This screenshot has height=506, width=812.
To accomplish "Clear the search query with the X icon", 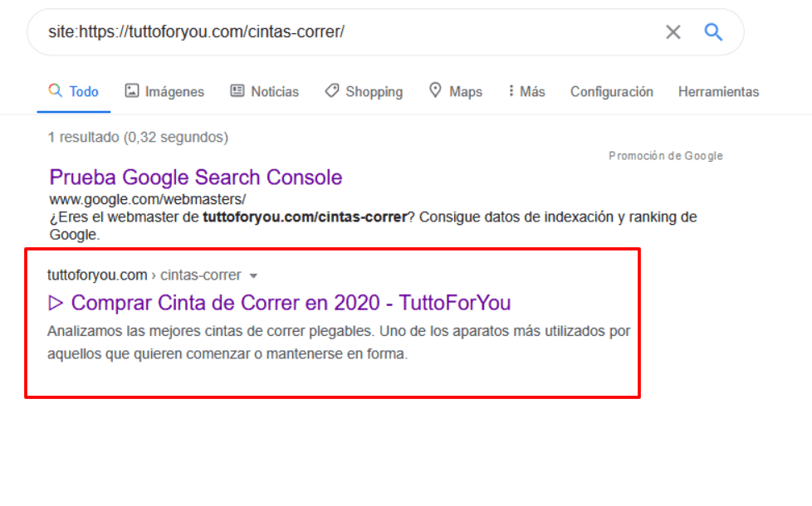I will click(x=673, y=32).
